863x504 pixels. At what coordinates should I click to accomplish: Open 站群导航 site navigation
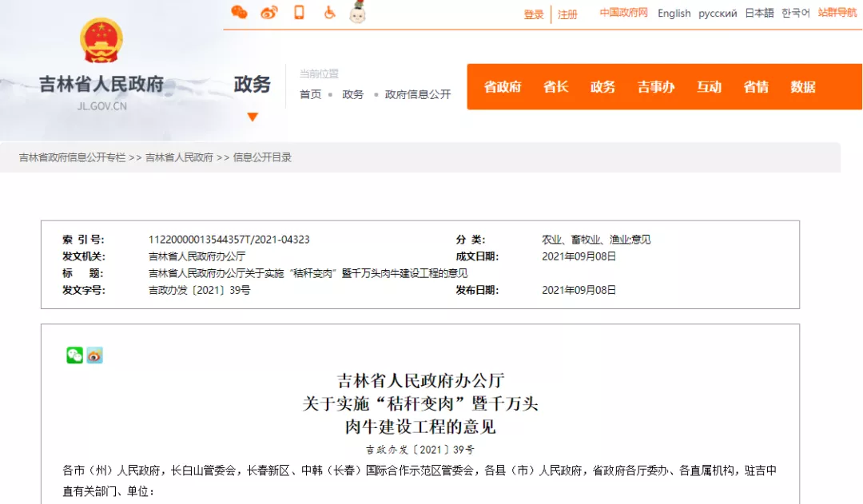click(837, 13)
